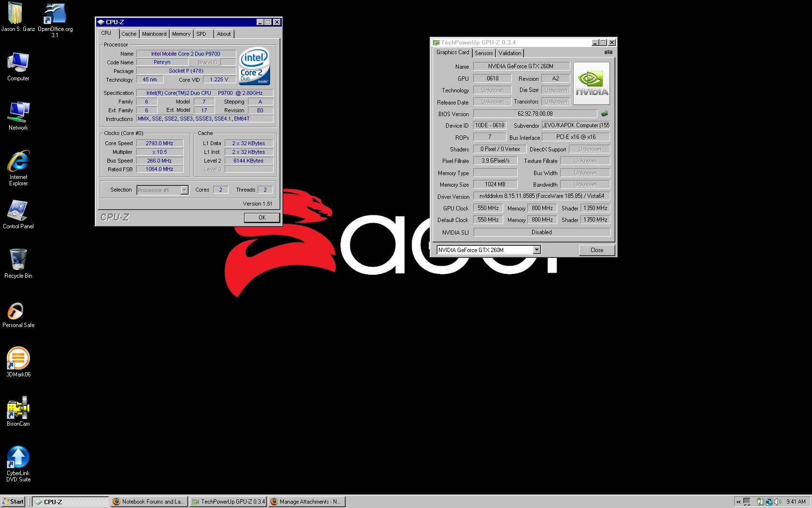Click the Driver Version field in GPU-Z
Image resolution: width=812 pixels, height=508 pixels.
coord(542,196)
